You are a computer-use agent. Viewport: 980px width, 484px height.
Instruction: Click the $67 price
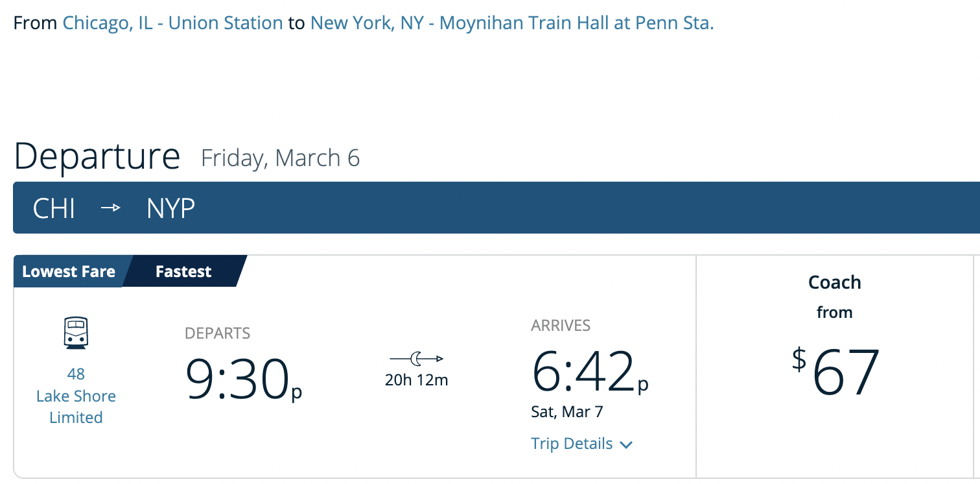pos(836,372)
